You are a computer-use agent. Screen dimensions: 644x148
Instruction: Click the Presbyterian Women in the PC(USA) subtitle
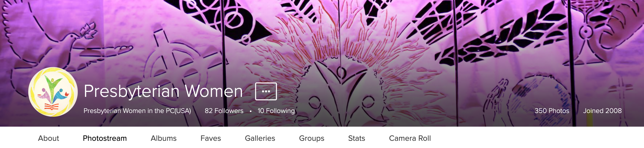[x=137, y=111]
